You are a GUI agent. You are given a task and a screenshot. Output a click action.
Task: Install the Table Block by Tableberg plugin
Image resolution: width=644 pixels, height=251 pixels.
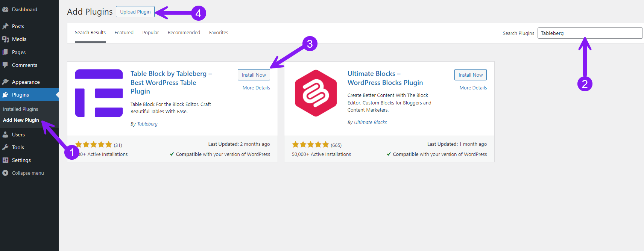(x=254, y=75)
